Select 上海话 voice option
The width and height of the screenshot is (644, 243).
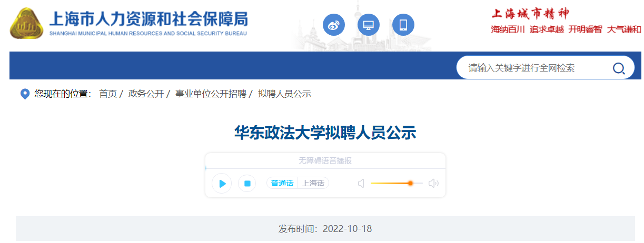click(313, 183)
